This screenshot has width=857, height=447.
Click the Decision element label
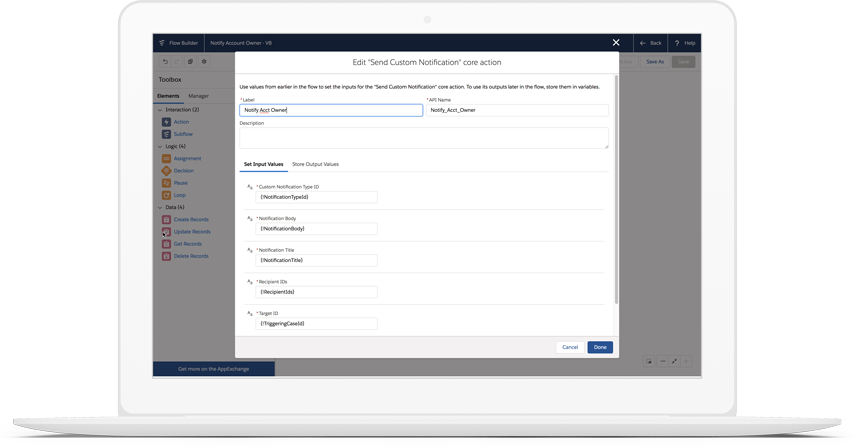tap(184, 170)
